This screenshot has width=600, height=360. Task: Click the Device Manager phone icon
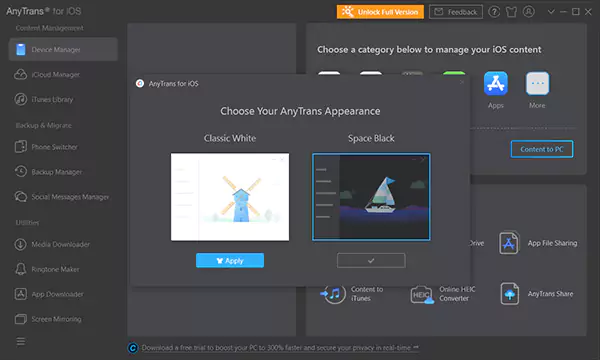pyautogui.click(x=21, y=49)
